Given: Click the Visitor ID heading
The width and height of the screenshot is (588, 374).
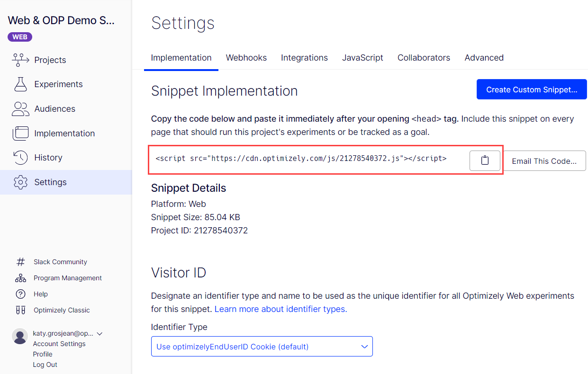Looking at the screenshot, I should point(179,273).
